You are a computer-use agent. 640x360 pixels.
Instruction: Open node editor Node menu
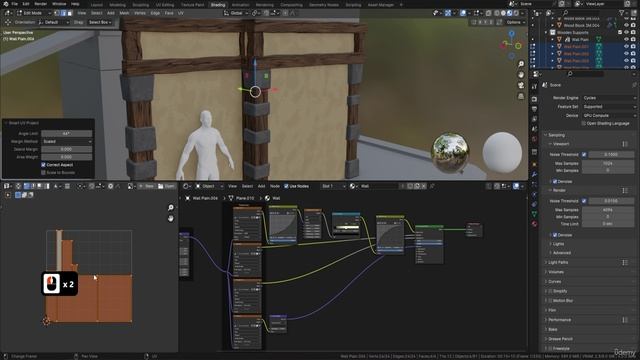pyautogui.click(x=275, y=186)
